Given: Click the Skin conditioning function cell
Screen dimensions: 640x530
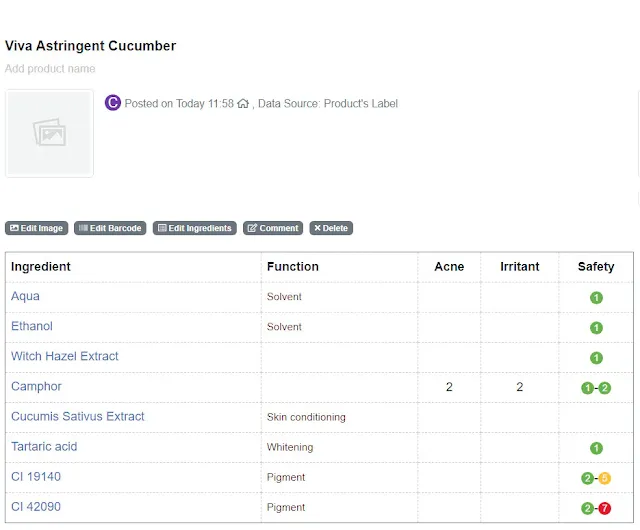Looking at the screenshot, I should click(x=306, y=417).
